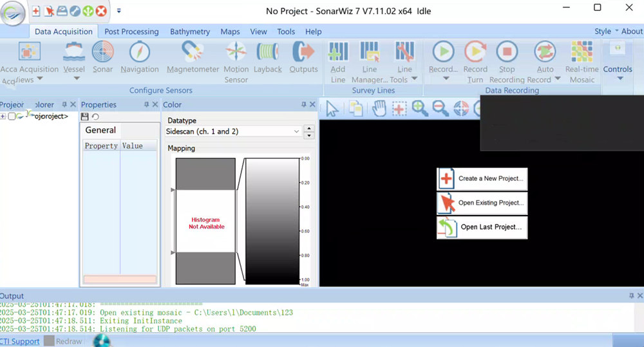Viewport: 644px width, 347px height.
Task: Click the lower histogram mapping marker
Action: (x=173, y=252)
